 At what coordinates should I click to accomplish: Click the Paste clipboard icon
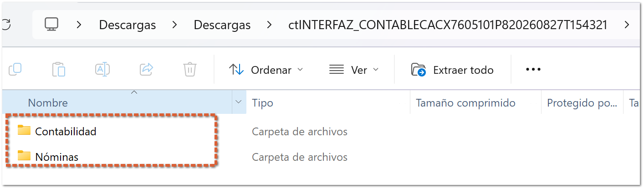tap(59, 70)
